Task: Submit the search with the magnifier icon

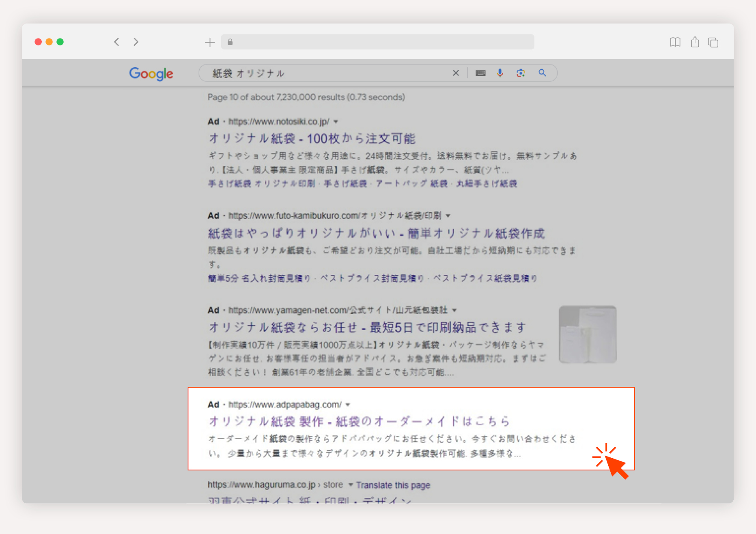Action: pos(542,73)
